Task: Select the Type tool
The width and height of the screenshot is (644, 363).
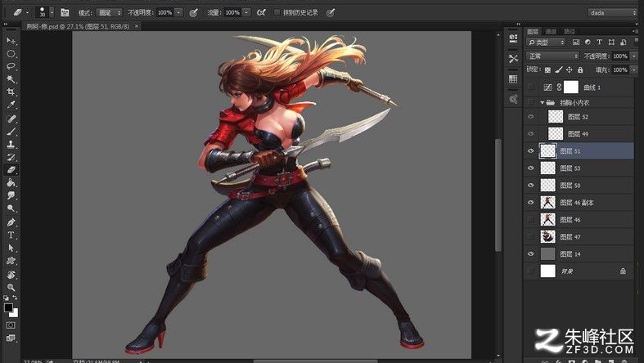Action: coord(11,235)
